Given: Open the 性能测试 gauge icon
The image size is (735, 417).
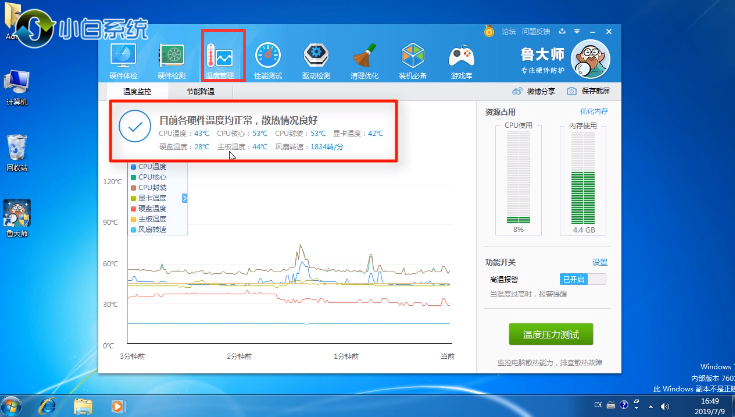Looking at the screenshot, I should 269,58.
